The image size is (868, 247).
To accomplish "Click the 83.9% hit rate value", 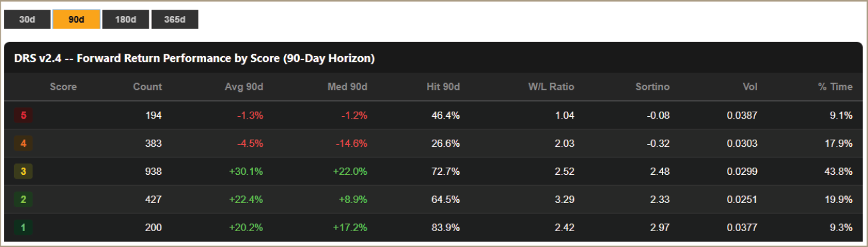I will coord(444,228).
